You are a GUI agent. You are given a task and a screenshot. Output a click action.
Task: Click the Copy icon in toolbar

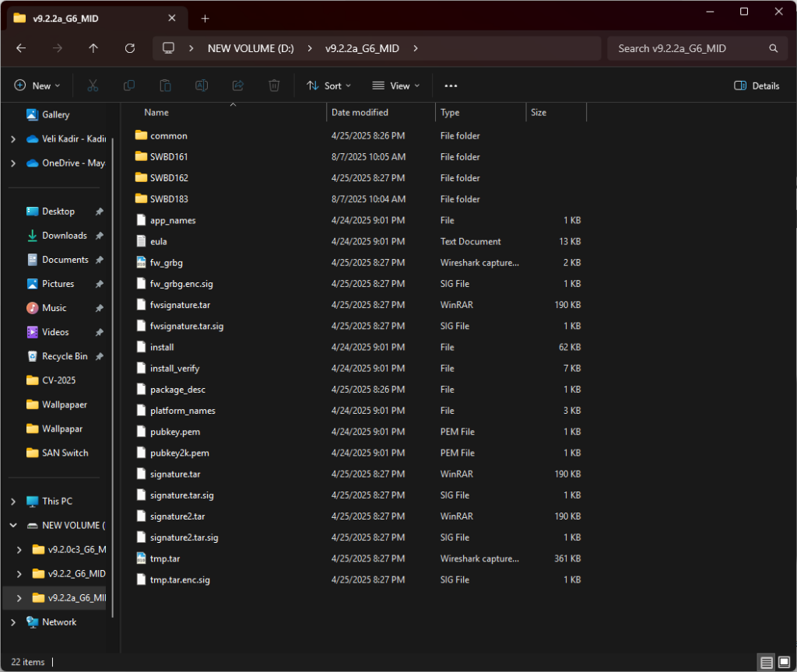[129, 86]
